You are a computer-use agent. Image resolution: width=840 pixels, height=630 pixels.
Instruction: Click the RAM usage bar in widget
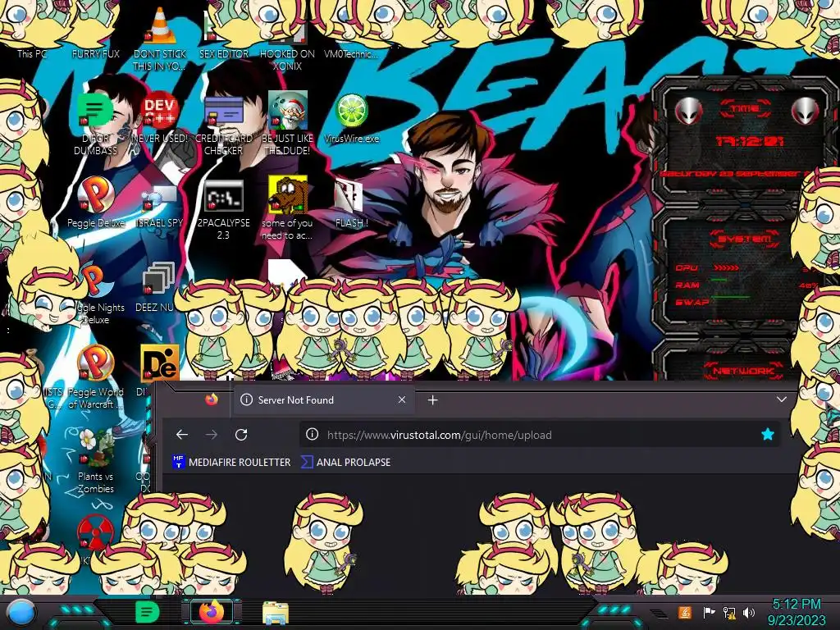719,280
